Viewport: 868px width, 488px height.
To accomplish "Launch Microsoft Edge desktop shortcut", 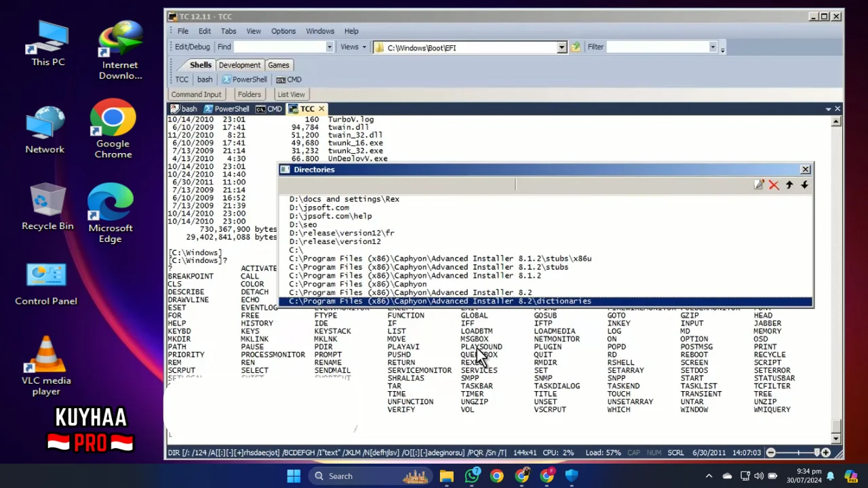I will point(110,213).
